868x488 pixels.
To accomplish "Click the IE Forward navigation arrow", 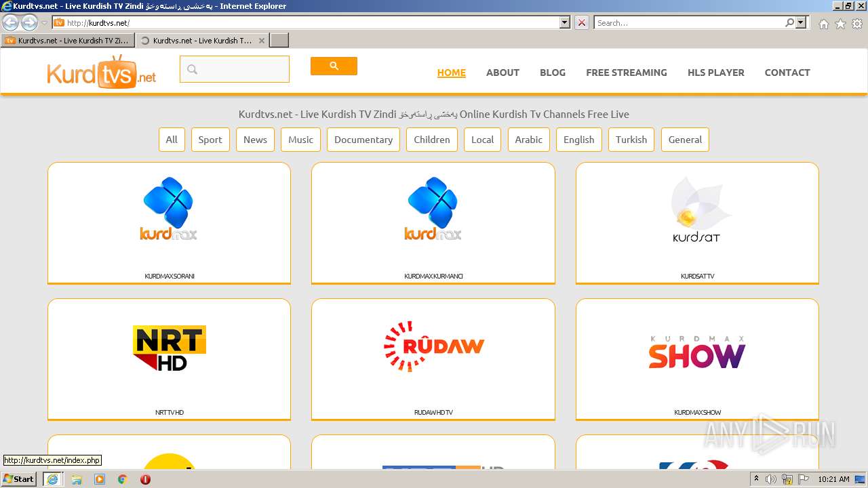I will (29, 23).
